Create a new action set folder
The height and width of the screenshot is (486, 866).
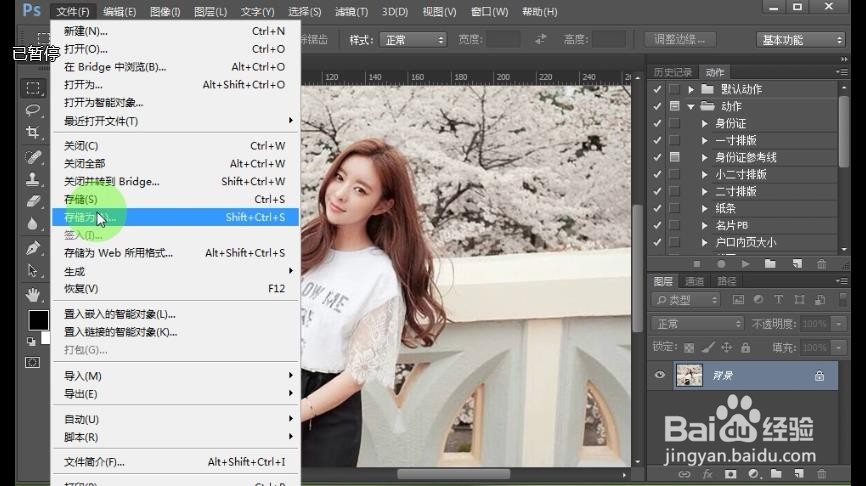pyautogui.click(x=770, y=263)
